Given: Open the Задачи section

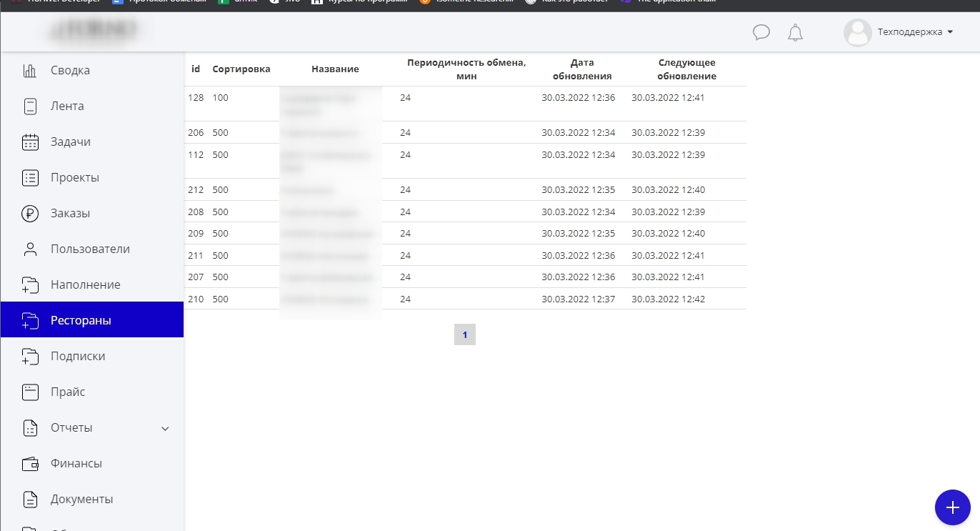Looking at the screenshot, I should point(91,142).
